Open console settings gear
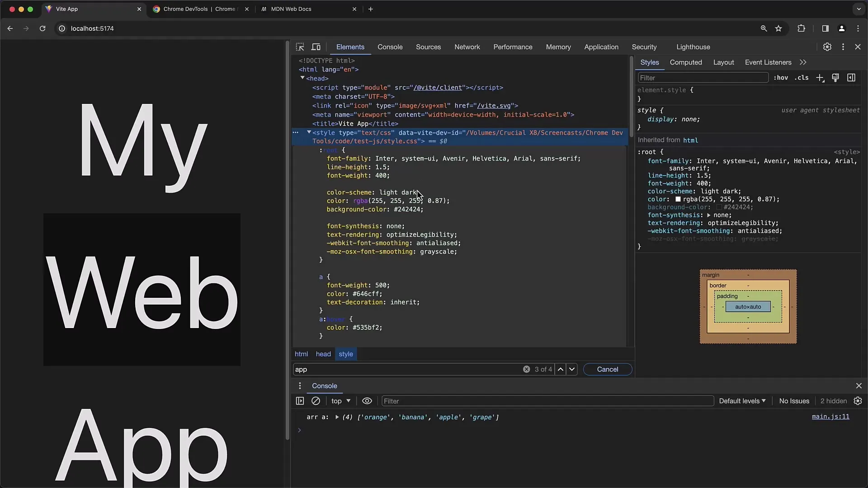The image size is (868, 488). click(x=858, y=401)
